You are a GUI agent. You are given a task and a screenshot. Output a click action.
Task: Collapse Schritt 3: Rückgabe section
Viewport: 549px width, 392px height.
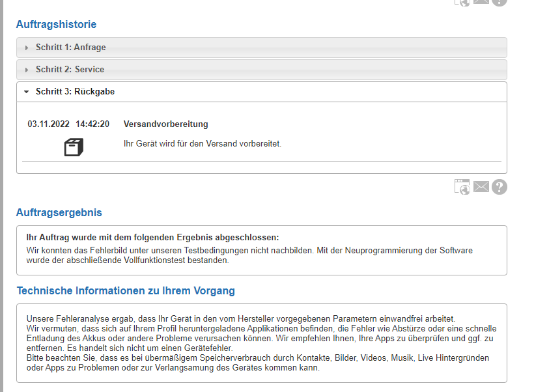coord(262,92)
